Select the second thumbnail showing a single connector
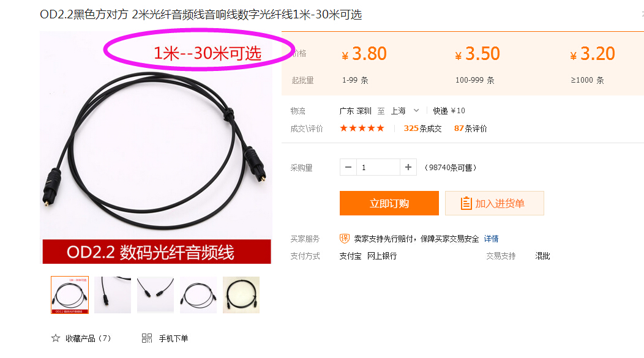Viewport: 644px width, 358px height. click(113, 295)
